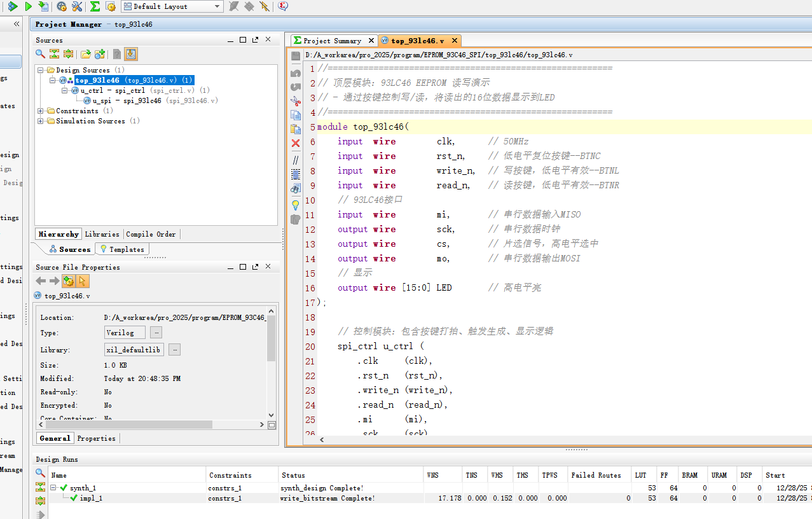Select u_ctrl - spi_ctrl source
Screen dimensions: 812x519
point(140,90)
